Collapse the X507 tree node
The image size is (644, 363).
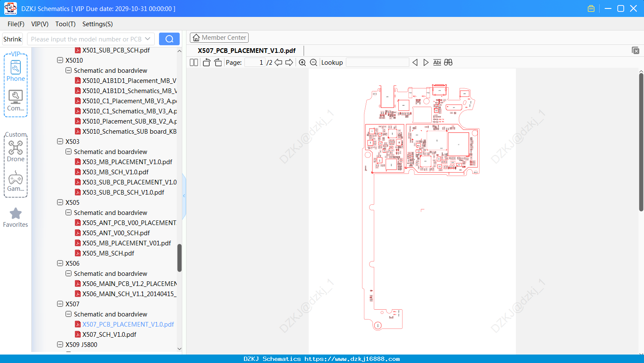coord(60,304)
